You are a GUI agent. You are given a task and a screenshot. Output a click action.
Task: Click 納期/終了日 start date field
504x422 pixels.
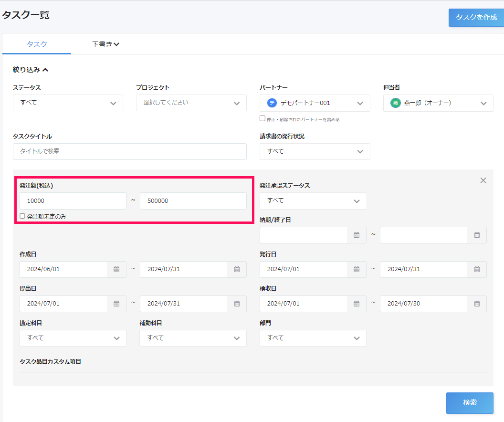304,235
